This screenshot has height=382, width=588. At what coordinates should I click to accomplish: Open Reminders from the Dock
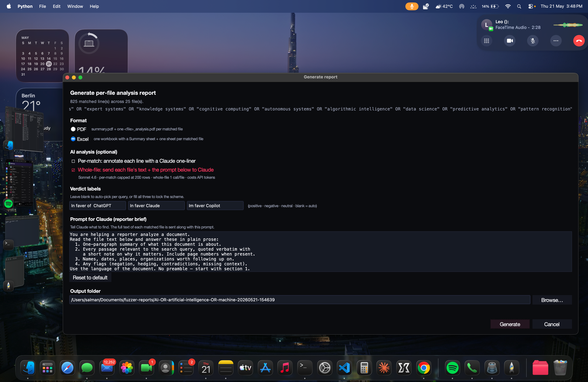point(186,368)
